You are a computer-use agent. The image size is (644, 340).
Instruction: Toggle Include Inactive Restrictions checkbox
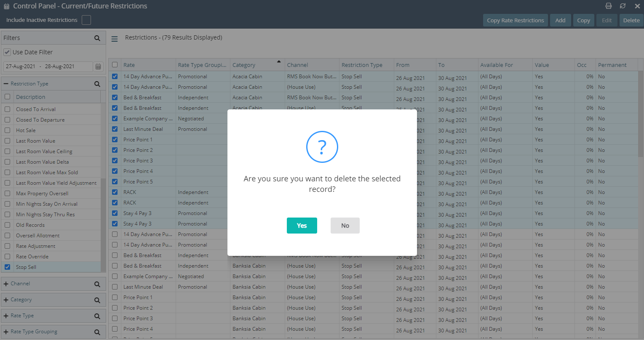click(x=86, y=20)
